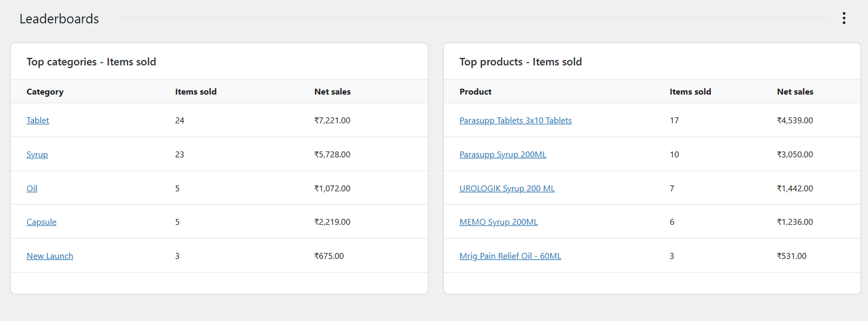This screenshot has height=321, width=868.
Task: Click Mrig Pain Relief Oil items sold 3
Action: [x=672, y=256]
